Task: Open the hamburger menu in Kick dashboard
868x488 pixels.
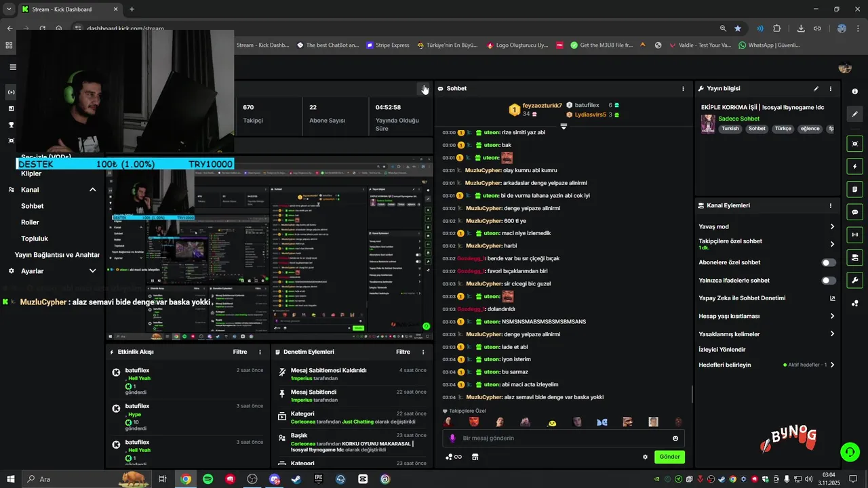Action: (12, 67)
